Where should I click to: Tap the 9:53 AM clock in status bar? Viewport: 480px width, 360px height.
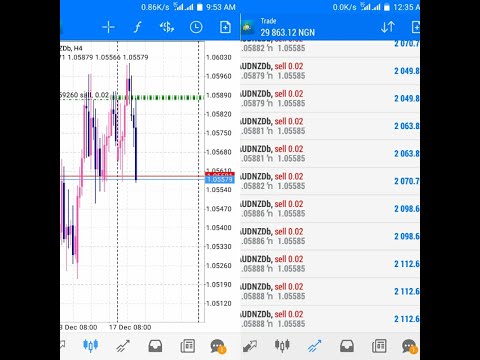221,7
